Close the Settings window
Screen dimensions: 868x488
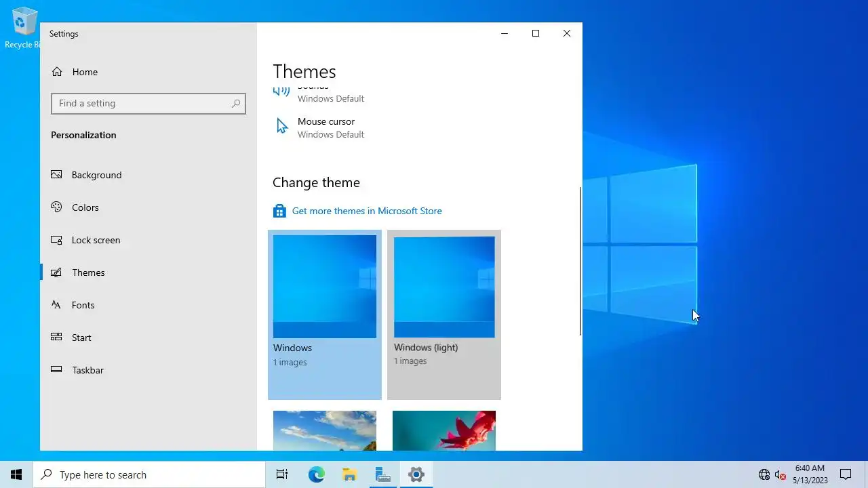click(567, 33)
